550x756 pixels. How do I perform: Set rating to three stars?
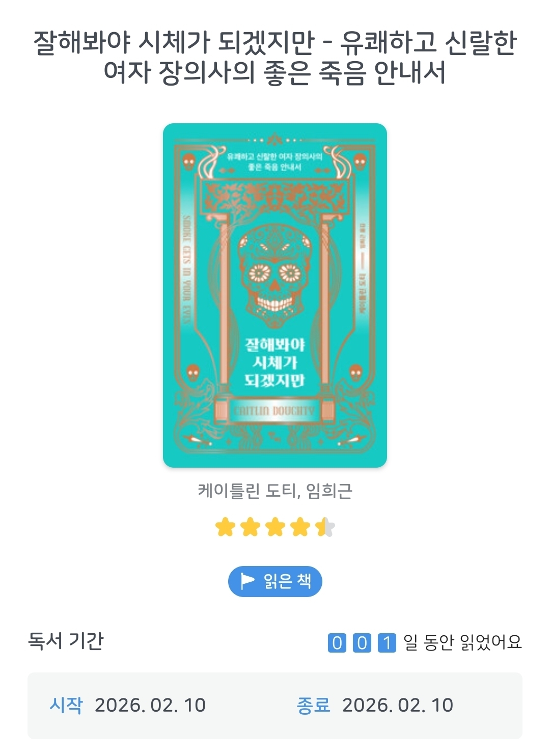[275, 527]
